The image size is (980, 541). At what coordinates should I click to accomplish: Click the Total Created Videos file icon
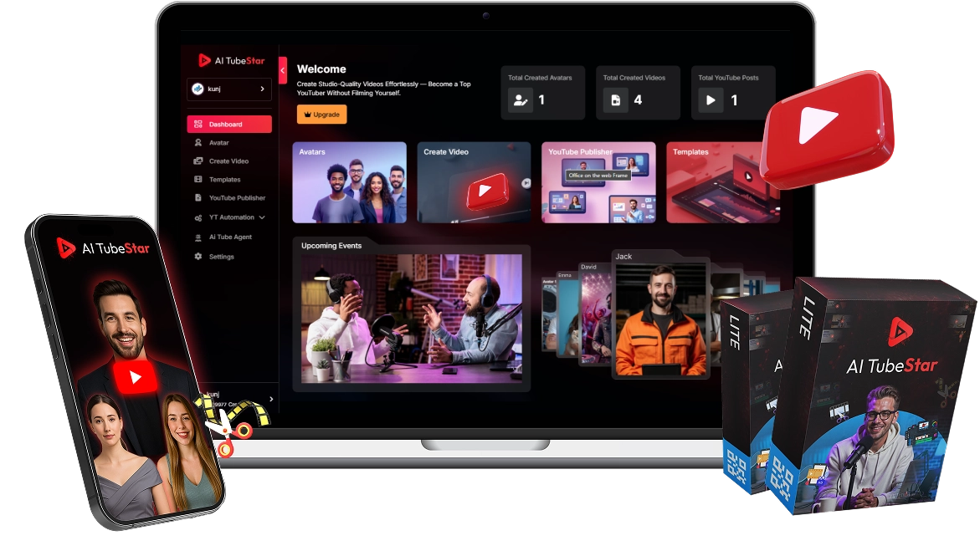pyautogui.click(x=616, y=100)
